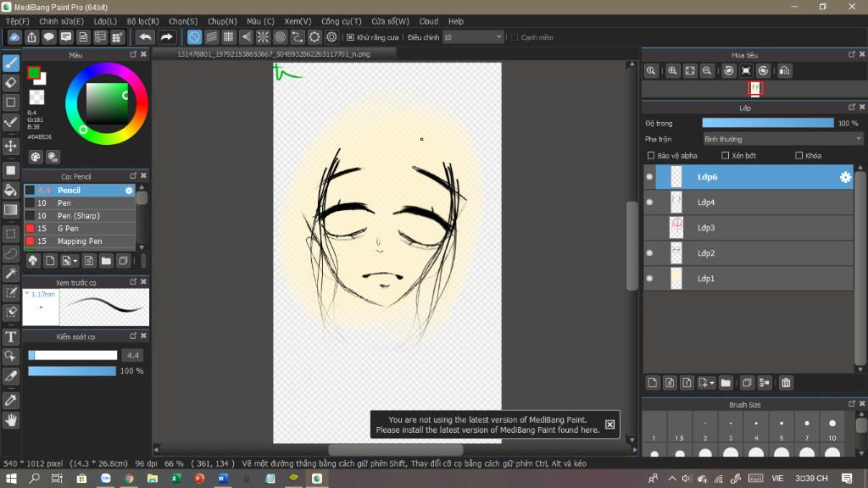
Task: Enable the crisscross grid snap guide
Action: (x=229, y=37)
